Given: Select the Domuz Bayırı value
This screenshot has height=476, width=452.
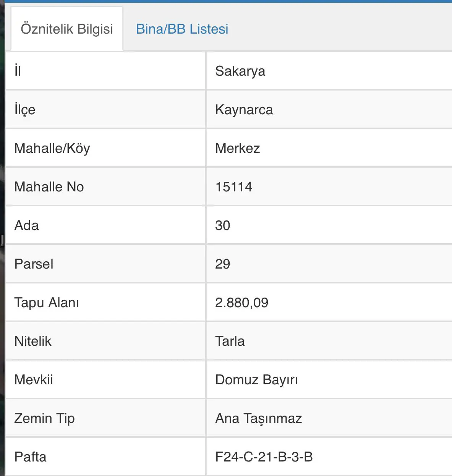Looking at the screenshot, I should click(x=257, y=380).
